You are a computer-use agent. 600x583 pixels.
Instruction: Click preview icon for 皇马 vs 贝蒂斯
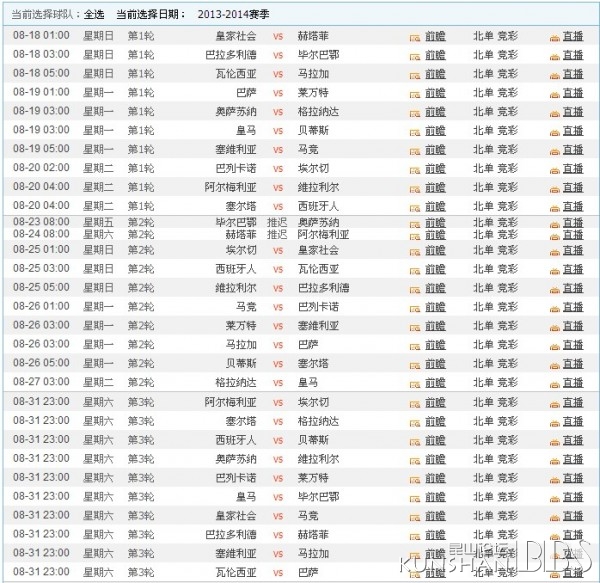coord(415,130)
